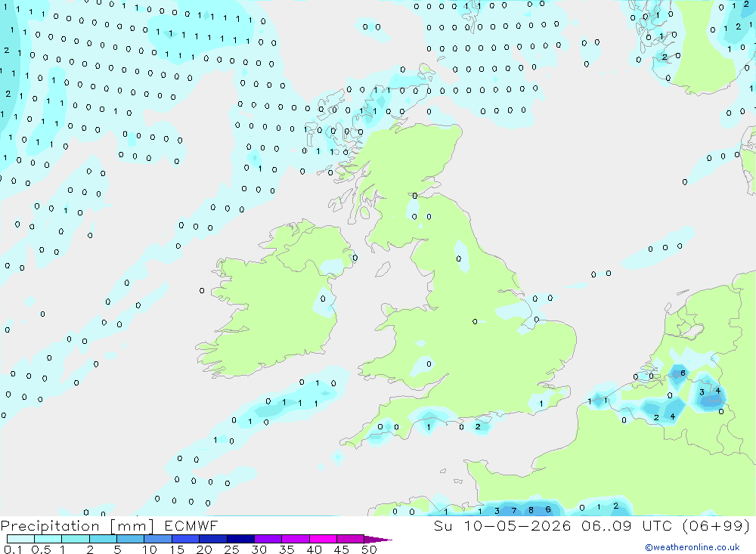756x554 pixels.
Task: Click the date 'Su 10-05-2026'
Action: pos(502,525)
